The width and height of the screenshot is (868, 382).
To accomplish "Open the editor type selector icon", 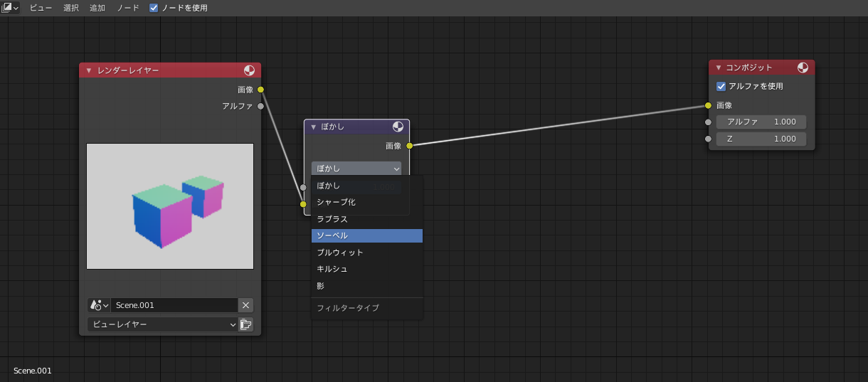I will [10, 8].
